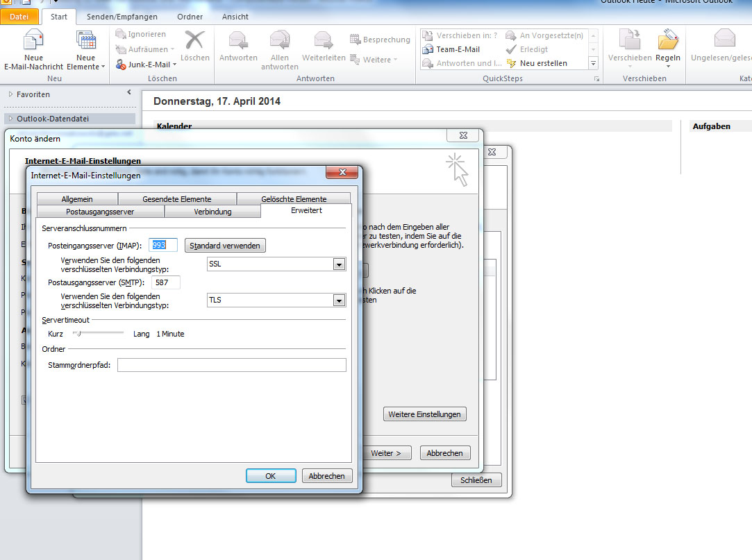Click the Weiterleiten icon
The width and height of the screenshot is (752, 560).
coord(324,40)
